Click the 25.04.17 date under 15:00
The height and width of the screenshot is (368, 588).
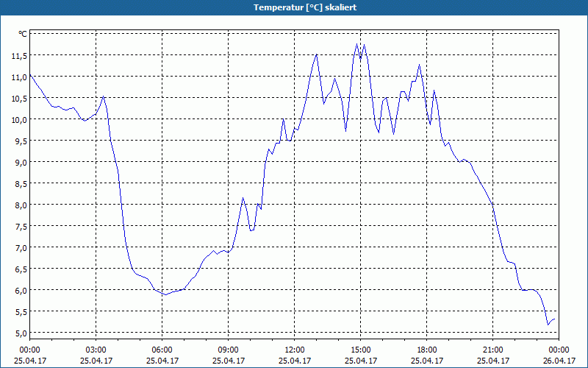click(x=361, y=361)
